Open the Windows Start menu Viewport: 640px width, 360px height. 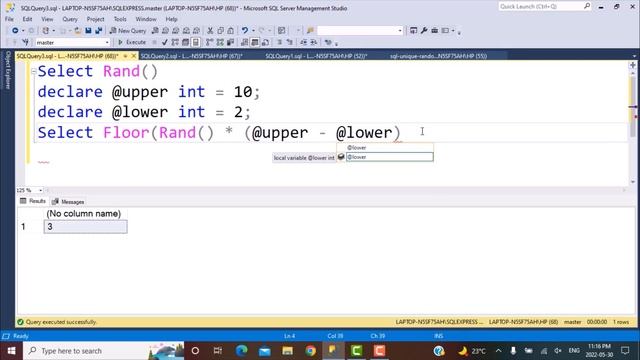pos(11,351)
